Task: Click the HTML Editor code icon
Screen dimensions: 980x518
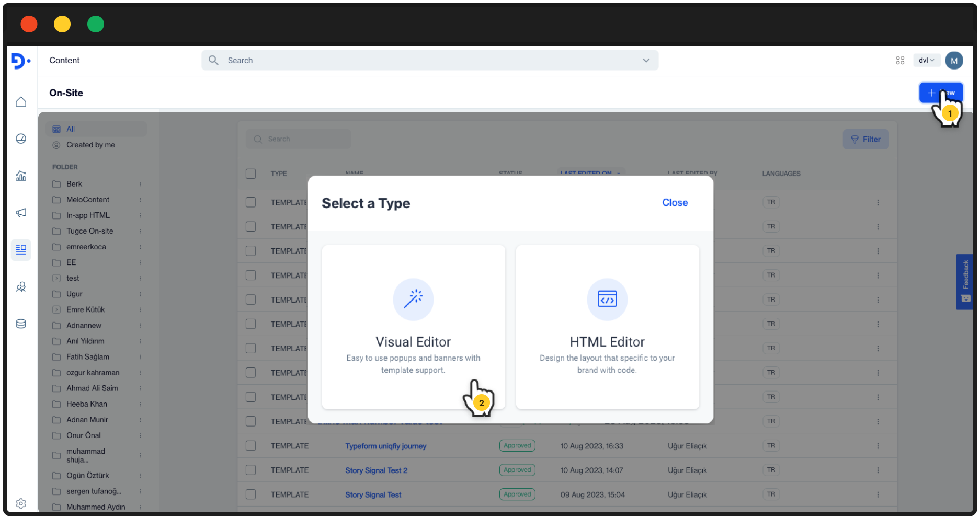Action: click(x=607, y=299)
